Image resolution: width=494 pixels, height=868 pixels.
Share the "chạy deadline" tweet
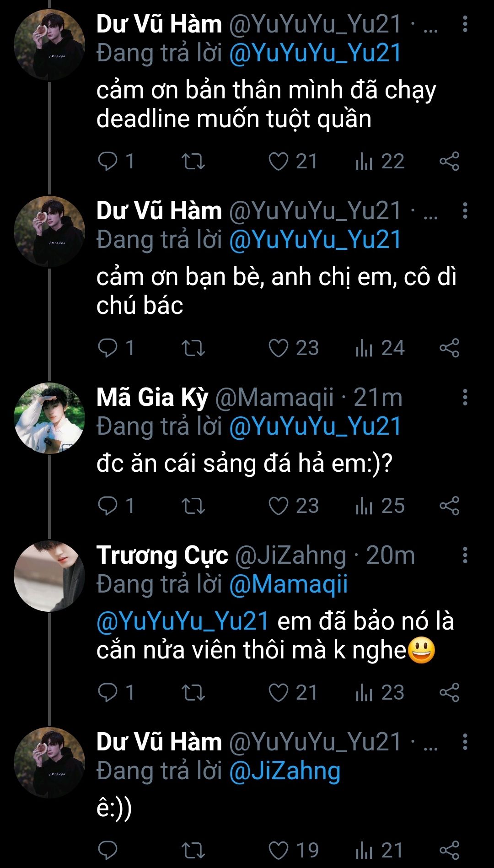point(449,162)
